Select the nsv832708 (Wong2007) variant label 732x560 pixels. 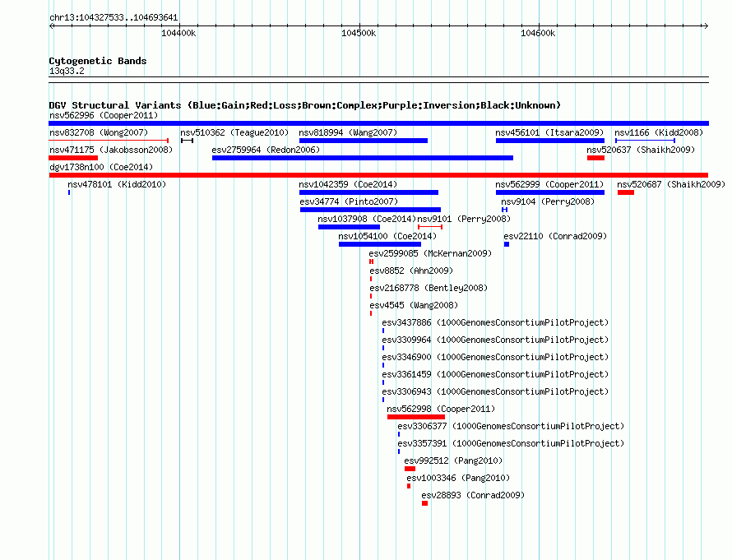(x=99, y=132)
